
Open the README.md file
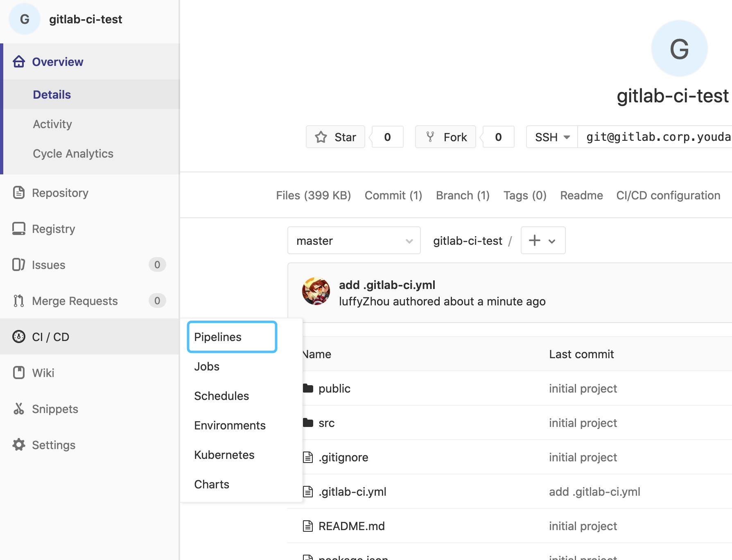click(x=352, y=526)
